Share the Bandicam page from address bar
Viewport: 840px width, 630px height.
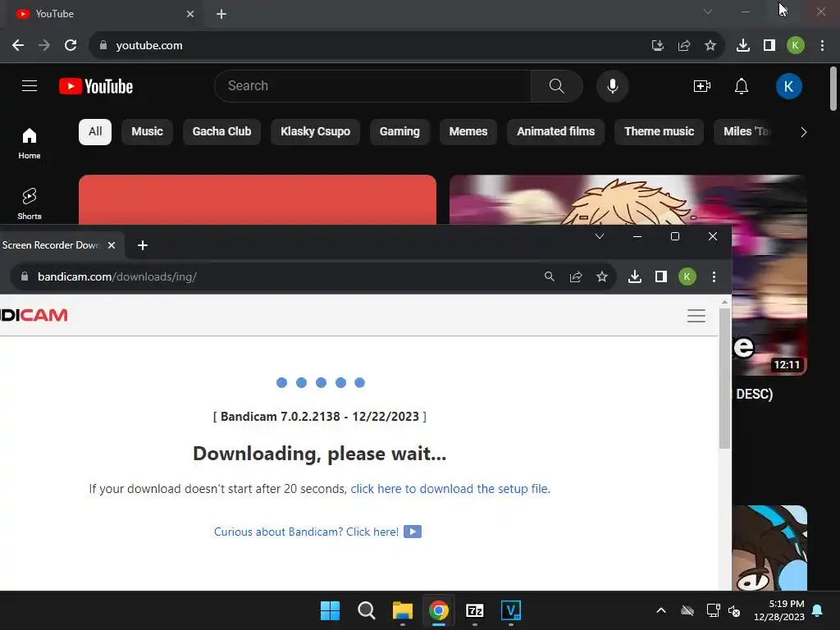point(576,276)
